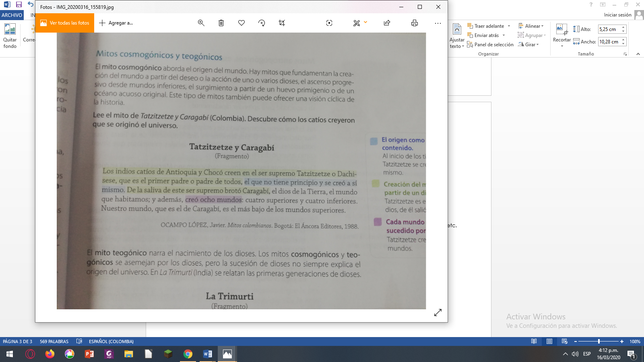Rotate the photo using the rotate icon

pos(262,23)
